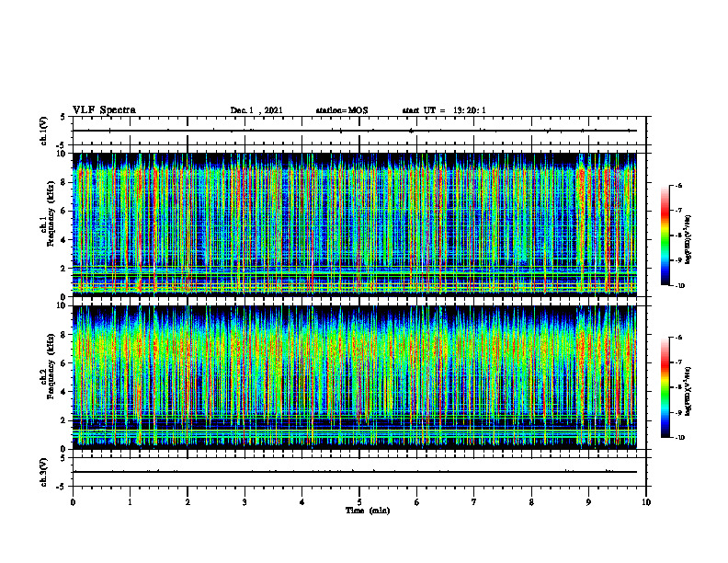Image resolution: width=728 pixels, height=563 pixels.
Task: Click the "4" kHz tick on ch.1 axis
Action: (x=64, y=240)
